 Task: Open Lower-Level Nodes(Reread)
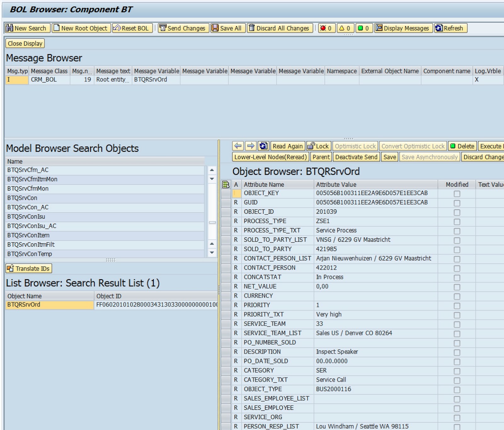270,157
